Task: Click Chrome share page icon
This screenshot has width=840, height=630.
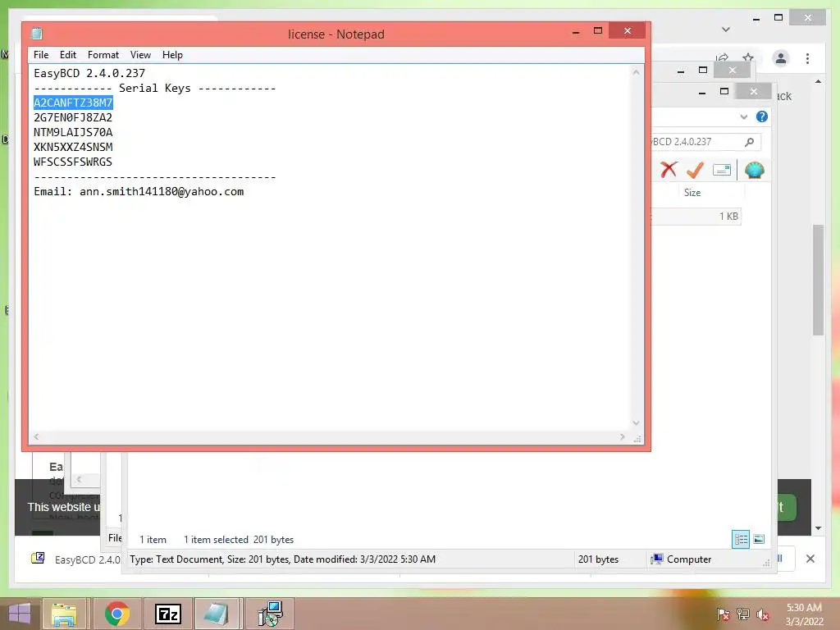Action: pos(722,58)
